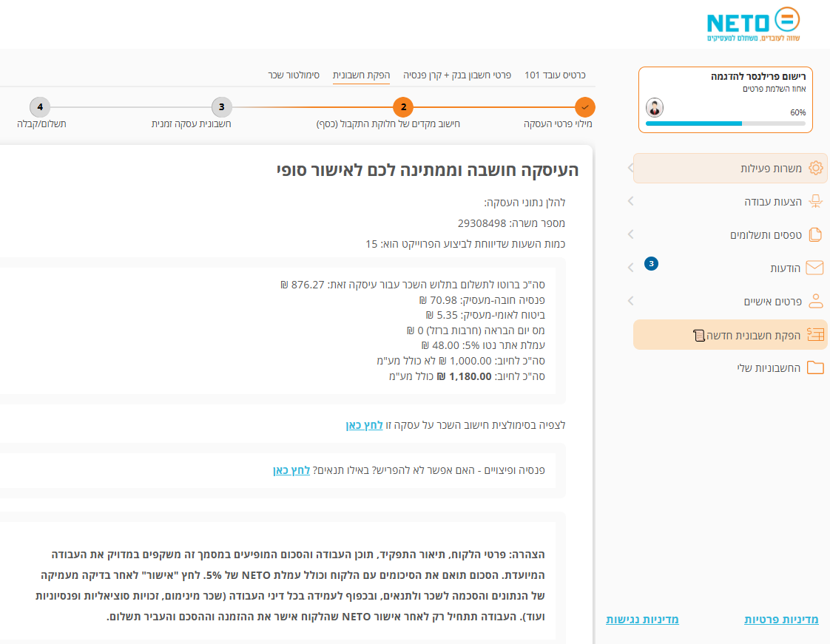Click the ביטוח לאומי-מעסיק 5.35 line
Screen dimensions: 830x644
pyautogui.click(x=485, y=316)
